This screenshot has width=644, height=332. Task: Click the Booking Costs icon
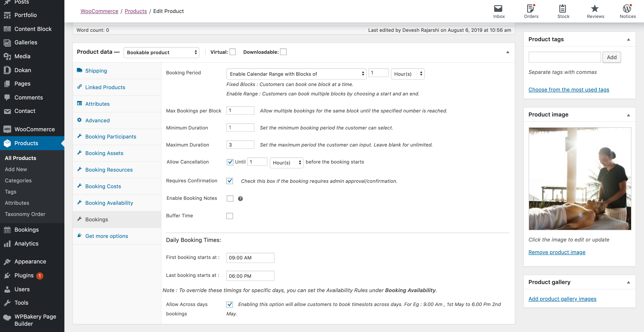click(80, 185)
